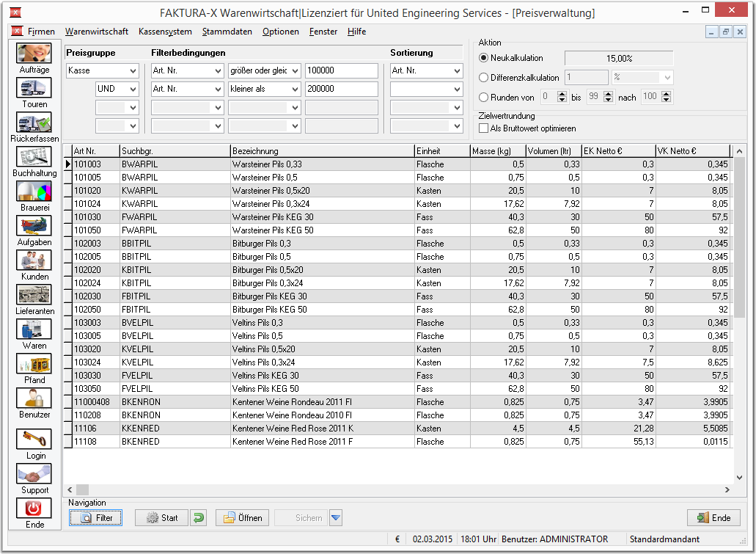The width and height of the screenshot is (756, 554).
Task: Click the Öffnen button
Action: [242, 518]
